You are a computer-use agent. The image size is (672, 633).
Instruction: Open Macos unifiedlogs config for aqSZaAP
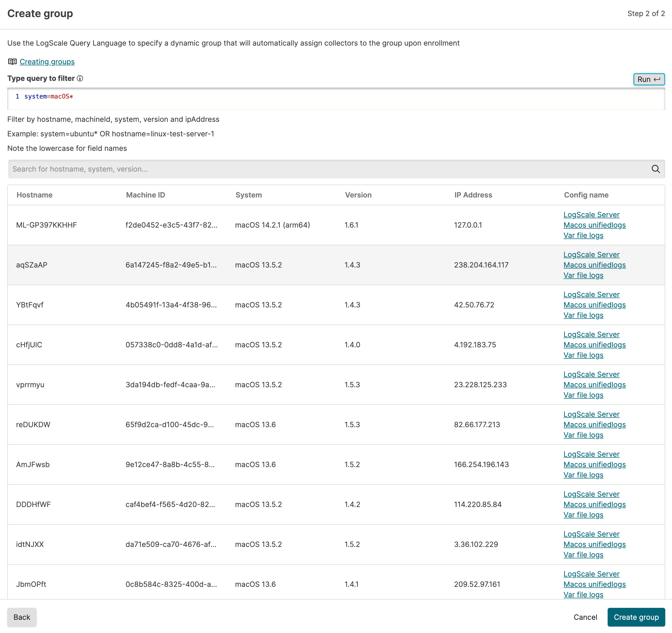[x=594, y=265]
